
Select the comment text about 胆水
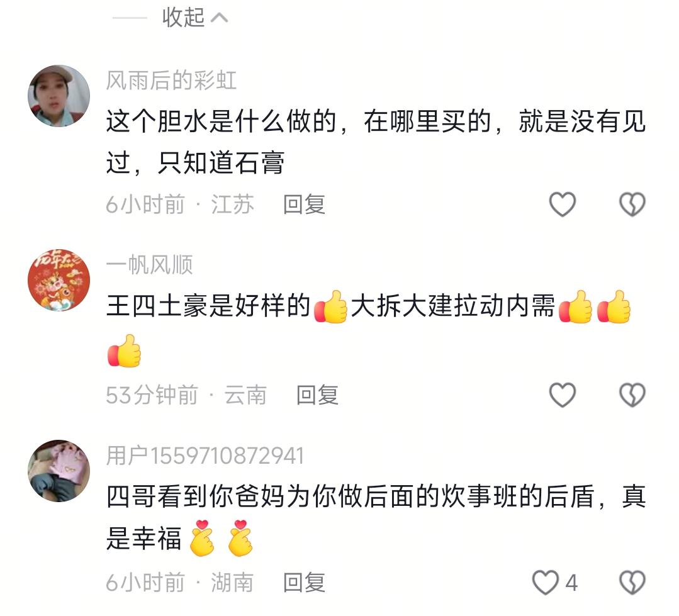click(376, 142)
